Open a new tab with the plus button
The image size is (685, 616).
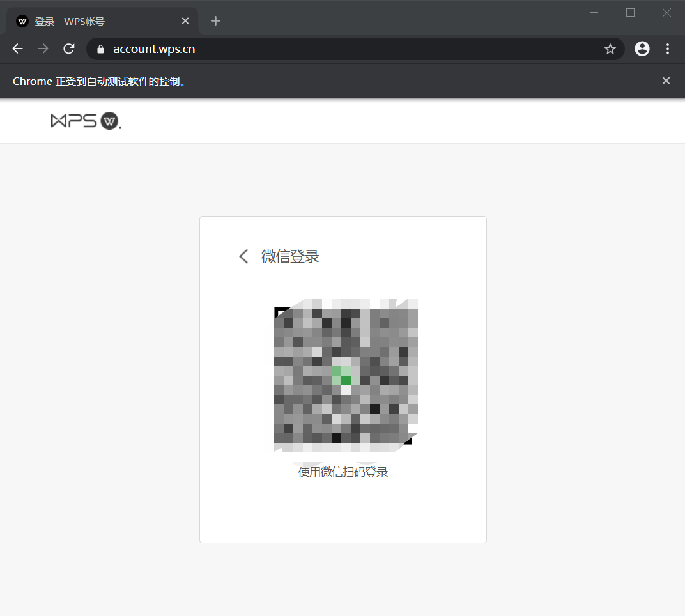[x=215, y=20]
